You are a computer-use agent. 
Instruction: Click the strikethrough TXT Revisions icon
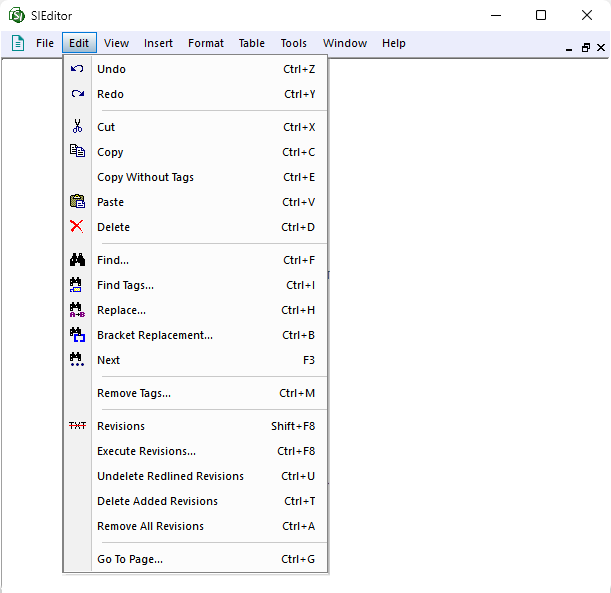[77, 425]
